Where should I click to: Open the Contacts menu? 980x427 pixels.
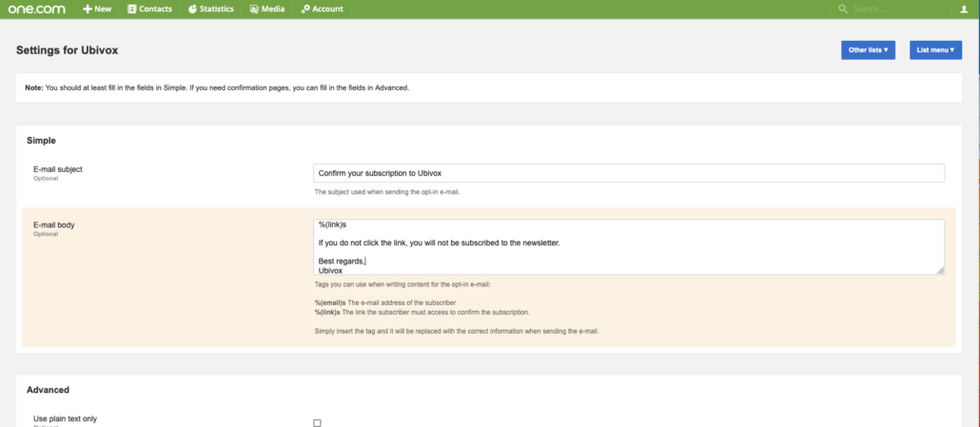tap(149, 10)
